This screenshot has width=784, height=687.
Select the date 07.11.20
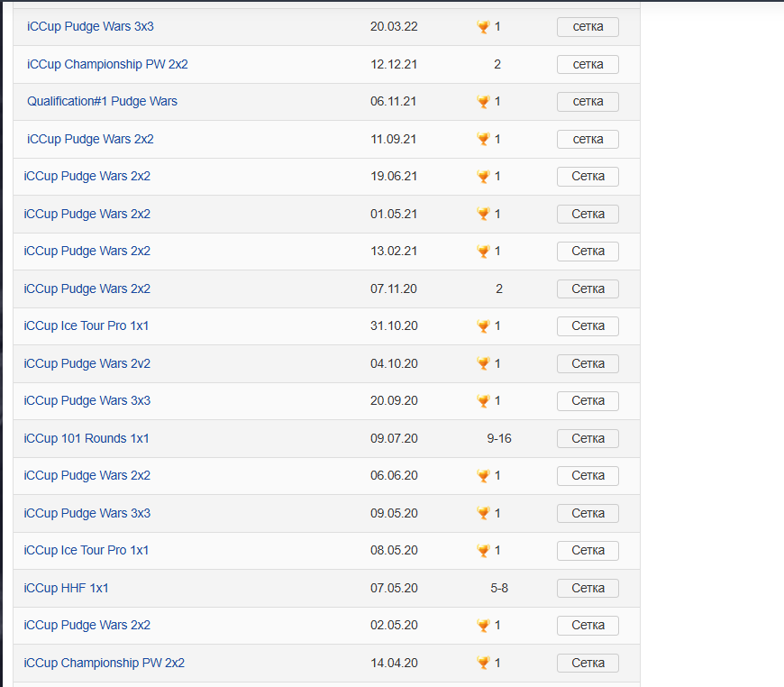(x=394, y=289)
